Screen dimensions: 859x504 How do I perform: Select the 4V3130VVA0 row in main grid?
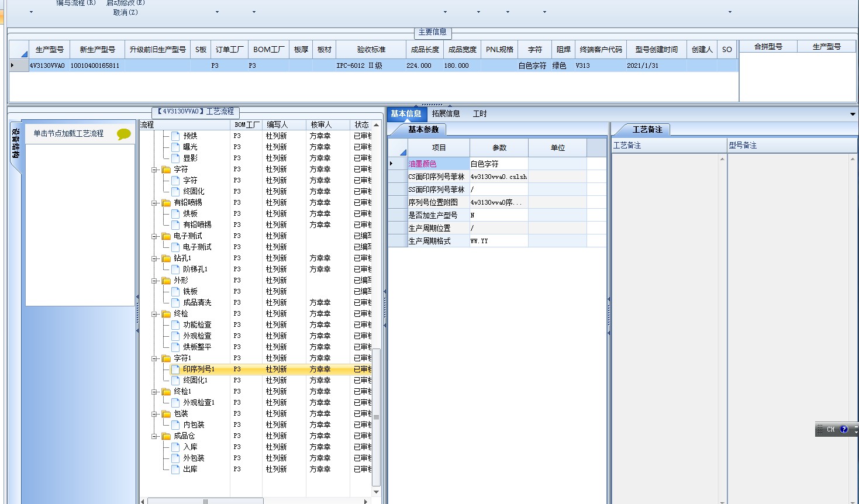click(374, 65)
